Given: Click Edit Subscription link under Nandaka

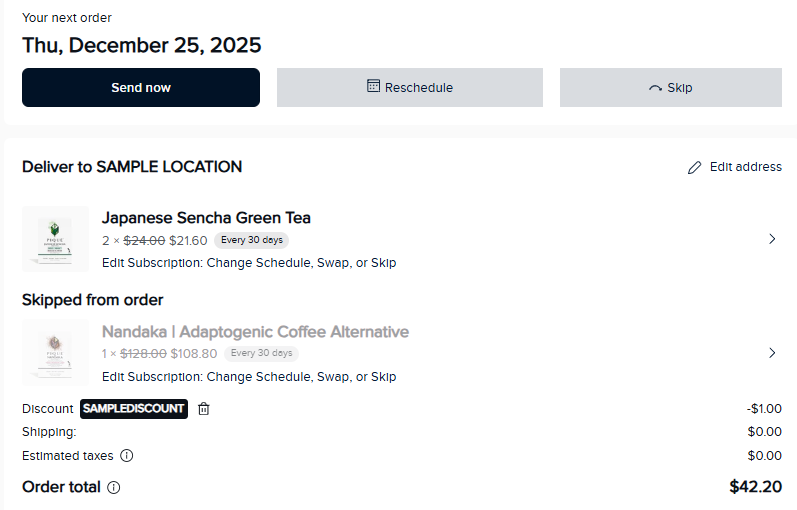Looking at the screenshot, I should click(x=249, y=377).
